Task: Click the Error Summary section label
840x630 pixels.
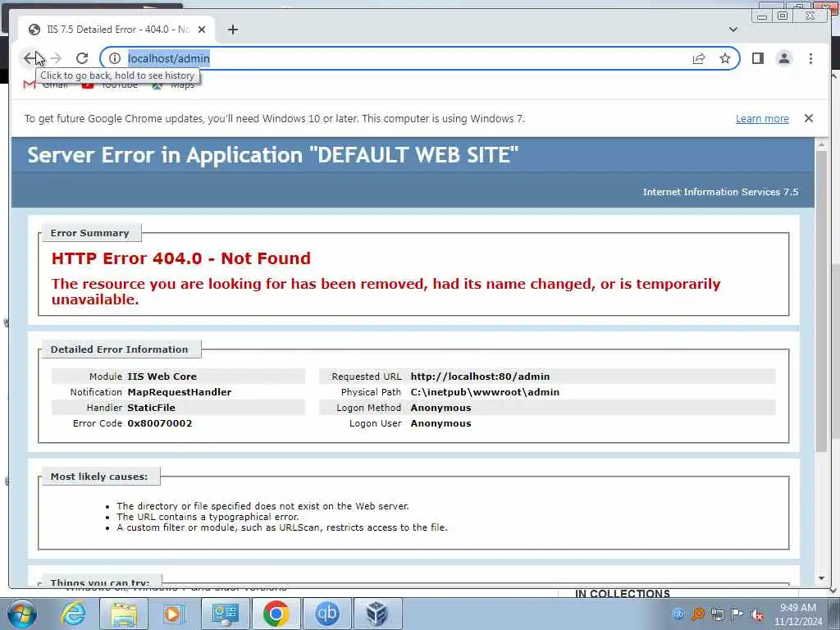Action: (x=90, y=233)
